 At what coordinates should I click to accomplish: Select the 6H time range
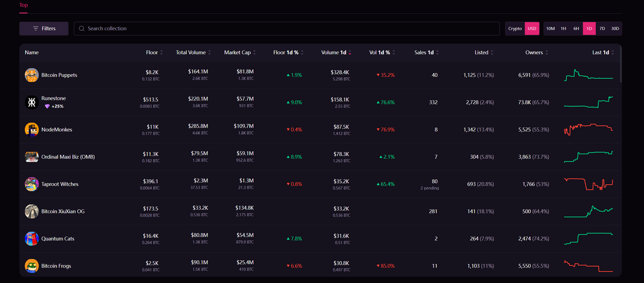[x=576, y=28]
